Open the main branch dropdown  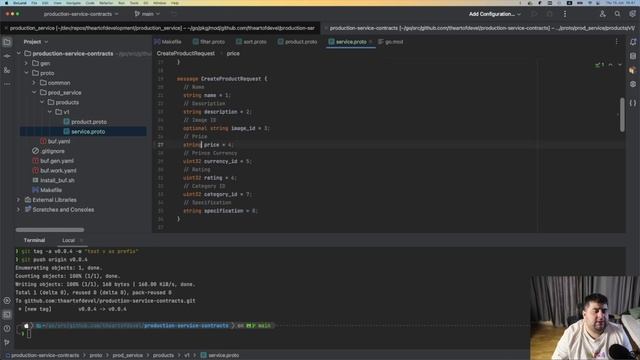coord(147,14)
